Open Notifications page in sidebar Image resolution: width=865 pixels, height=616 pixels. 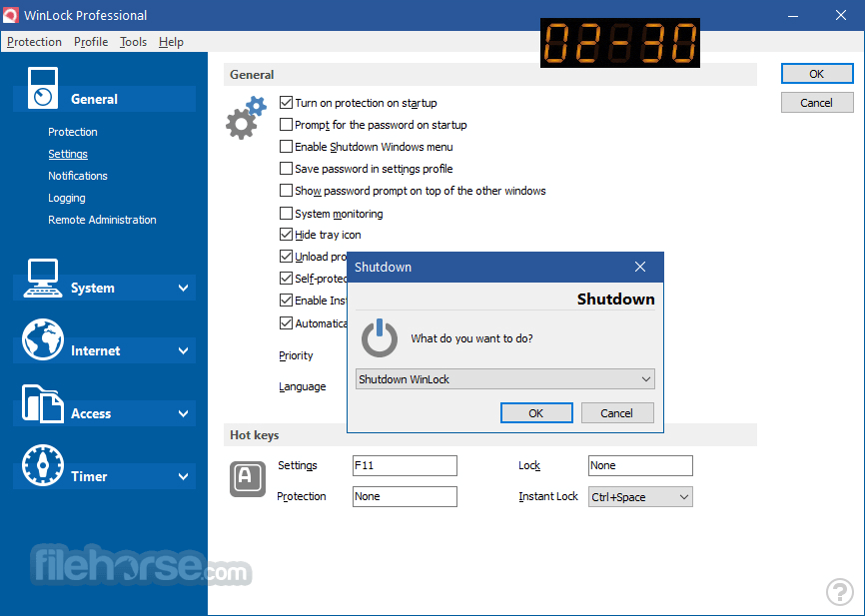(78, 176)
